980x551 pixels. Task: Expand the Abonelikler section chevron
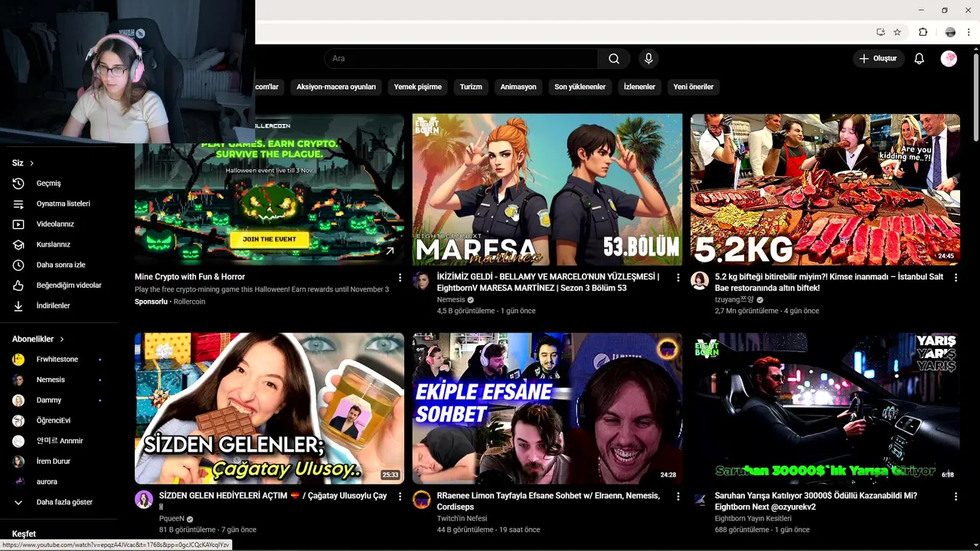click(x=62, y=339)
